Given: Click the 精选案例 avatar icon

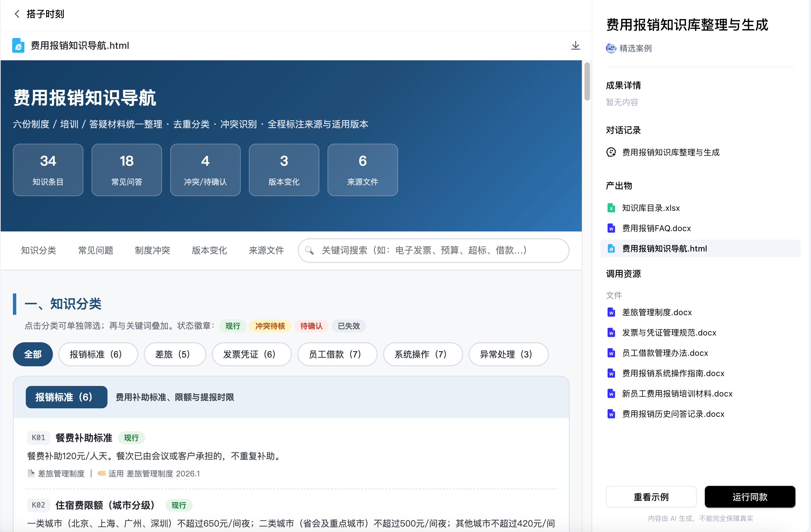Looking at the screenshot, I should 611,48.
